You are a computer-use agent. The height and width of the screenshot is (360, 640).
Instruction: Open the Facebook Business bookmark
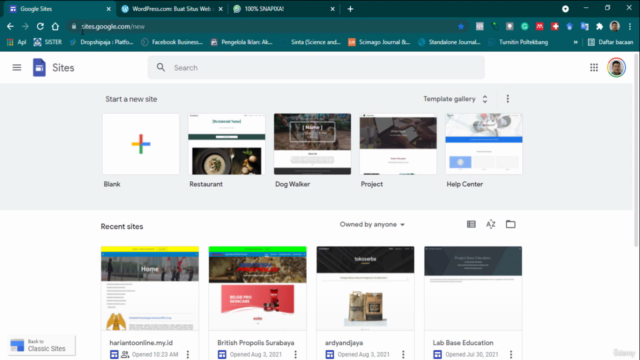(172, 42)
